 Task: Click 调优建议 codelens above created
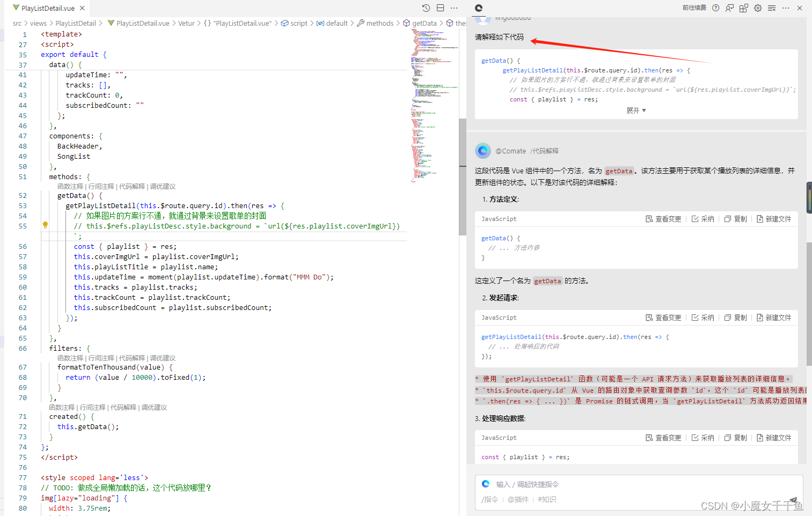pyautogui.click(x=154, y=407)
